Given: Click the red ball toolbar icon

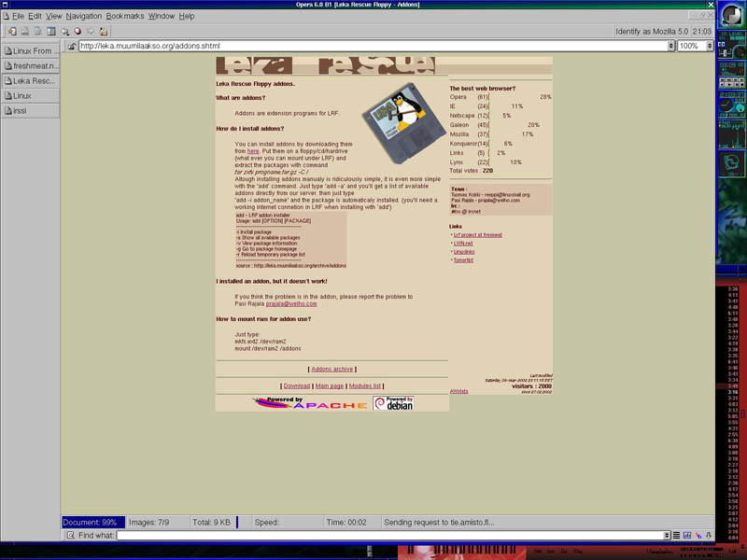Looking at the screenshot, I should 78,32.
